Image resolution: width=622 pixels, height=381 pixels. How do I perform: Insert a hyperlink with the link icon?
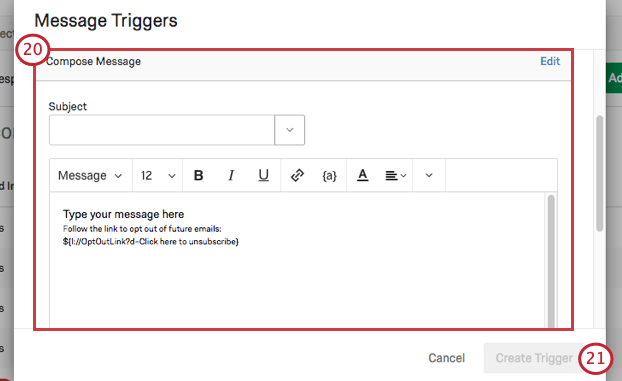click(297, 175)
